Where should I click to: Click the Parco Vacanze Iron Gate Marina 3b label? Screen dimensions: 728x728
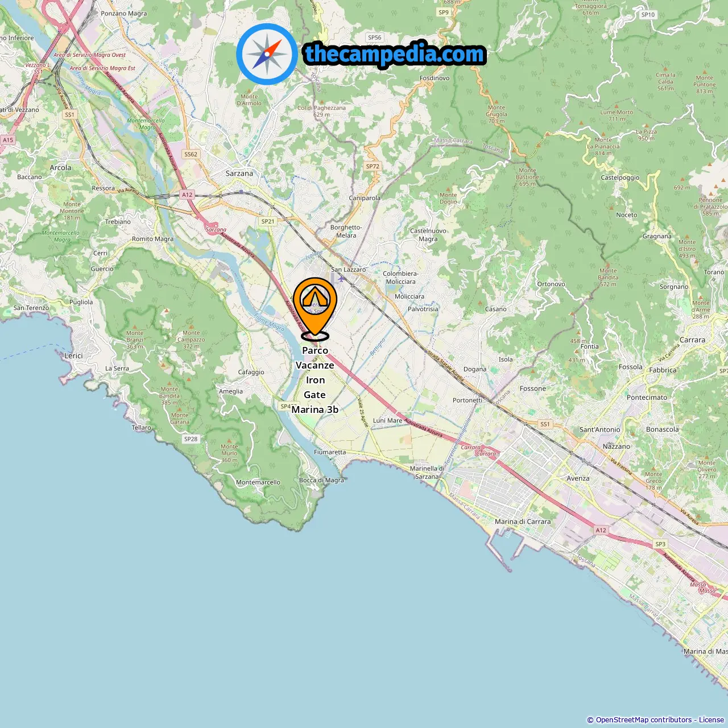(315, 380)
